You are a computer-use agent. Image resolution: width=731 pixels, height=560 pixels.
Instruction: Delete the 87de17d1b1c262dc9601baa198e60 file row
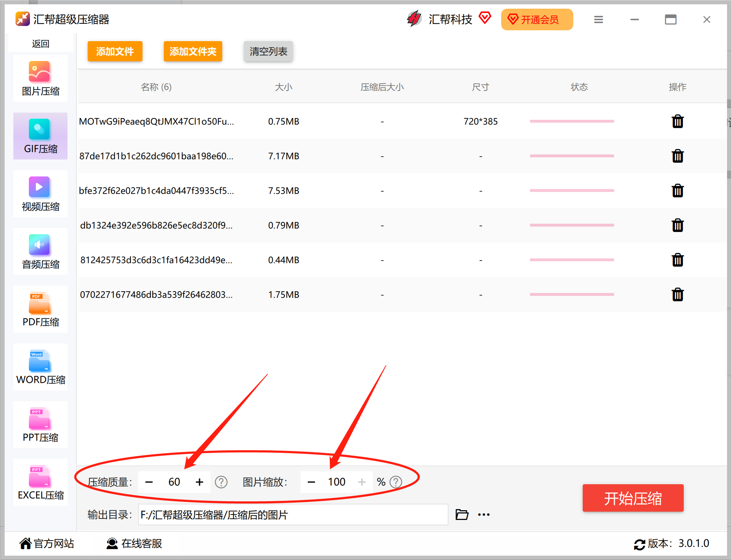(678, 156)
